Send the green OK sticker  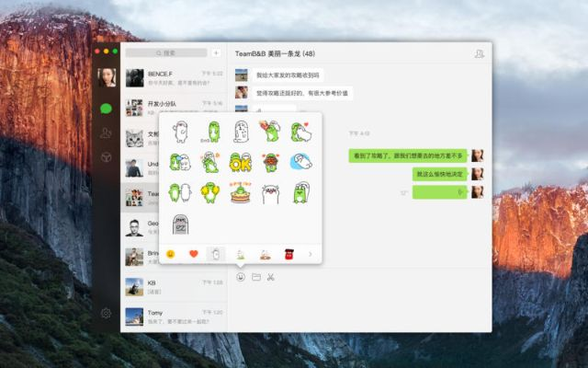pos(240,163)
